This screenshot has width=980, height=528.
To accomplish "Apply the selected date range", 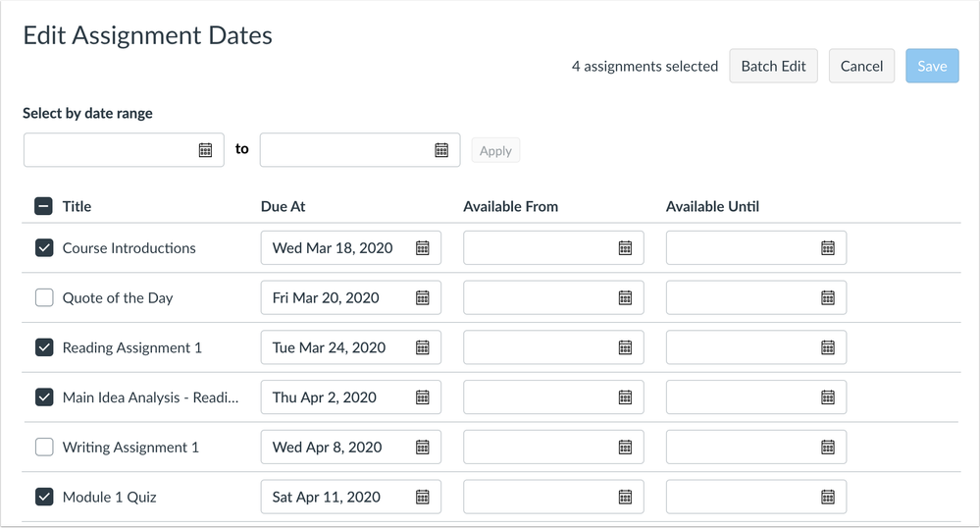I will point(495,150).
